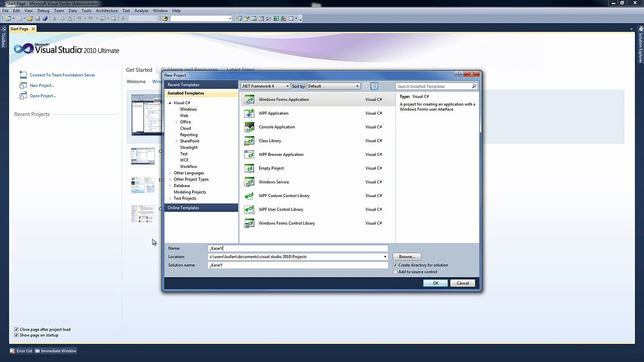Click the project Name input field
This screenshot has height=362, width=644.
tap(298, 248)
